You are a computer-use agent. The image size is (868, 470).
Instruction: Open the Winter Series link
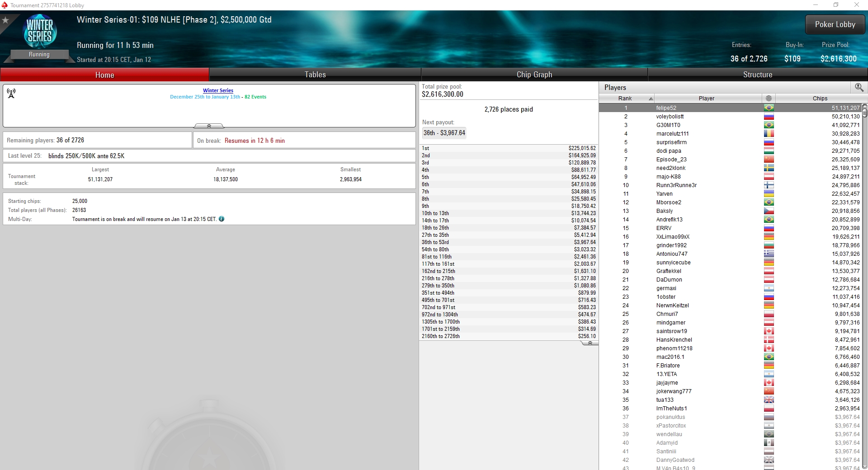[218, 90]
